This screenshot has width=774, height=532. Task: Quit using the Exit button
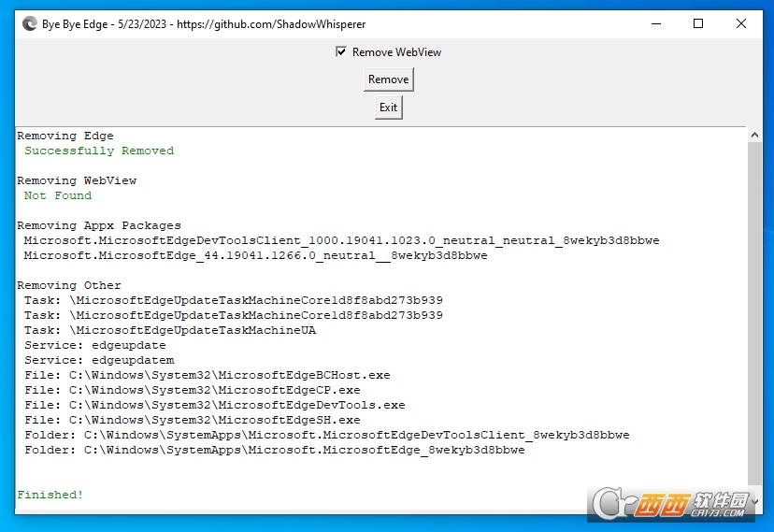pos(389,108)
